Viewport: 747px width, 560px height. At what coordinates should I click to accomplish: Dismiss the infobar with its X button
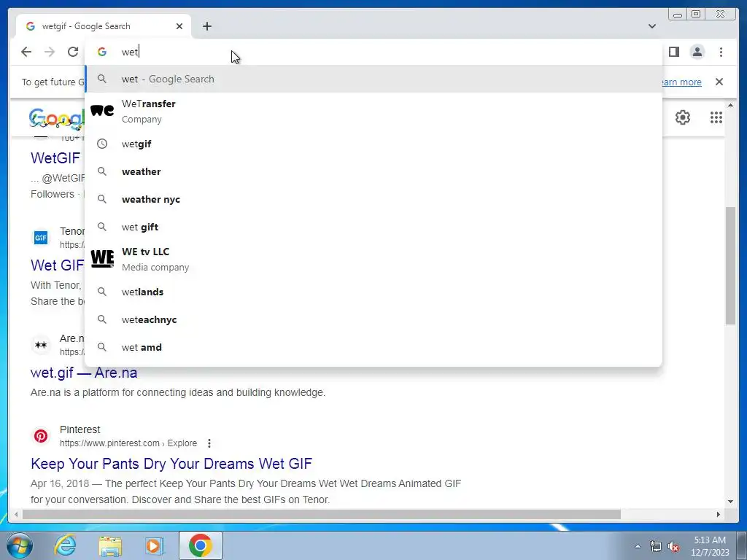point(719,82)
